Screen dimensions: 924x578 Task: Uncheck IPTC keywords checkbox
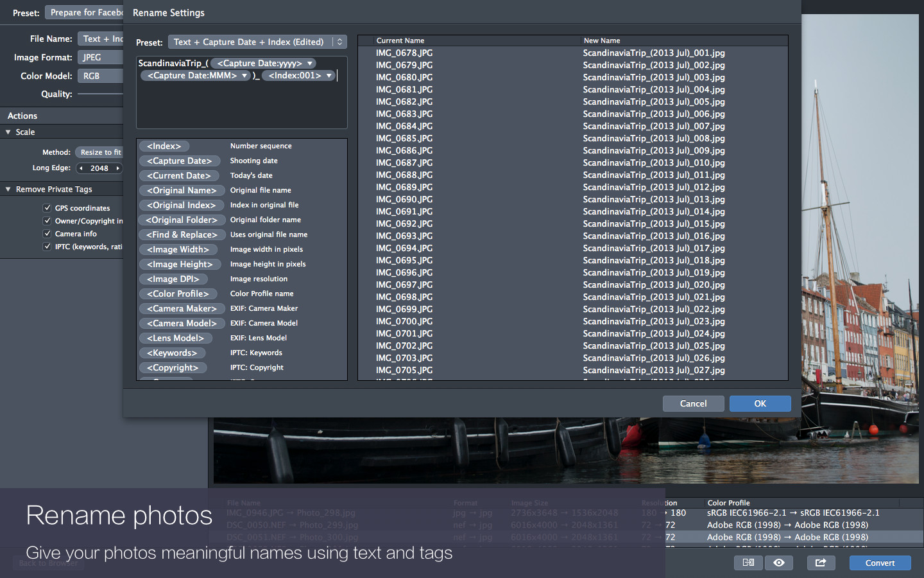point(47,246)
